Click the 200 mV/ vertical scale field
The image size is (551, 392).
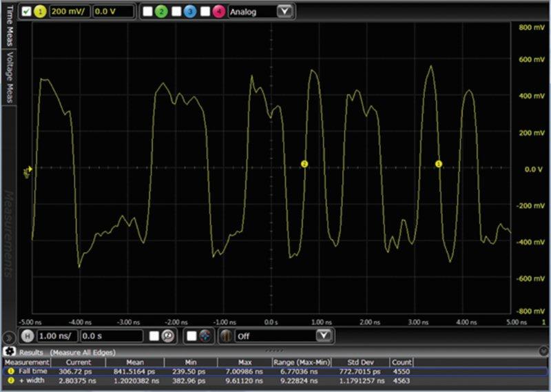pyautogui.click(x=69, y=12)
